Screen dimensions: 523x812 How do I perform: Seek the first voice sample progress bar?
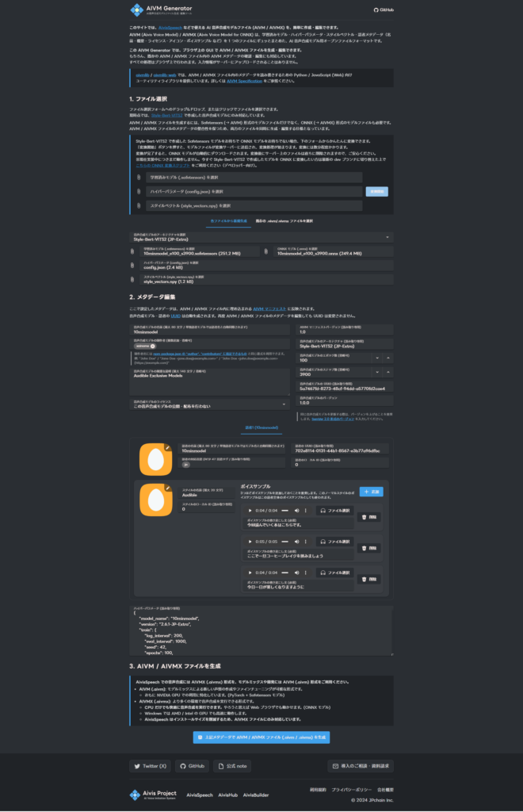click(x=285, y=511)
